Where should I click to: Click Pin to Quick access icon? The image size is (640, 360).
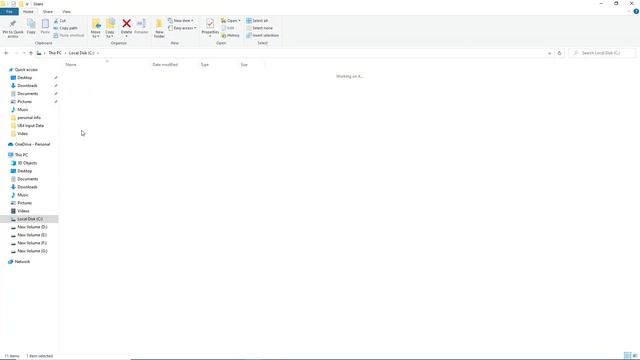pos(13,28)
